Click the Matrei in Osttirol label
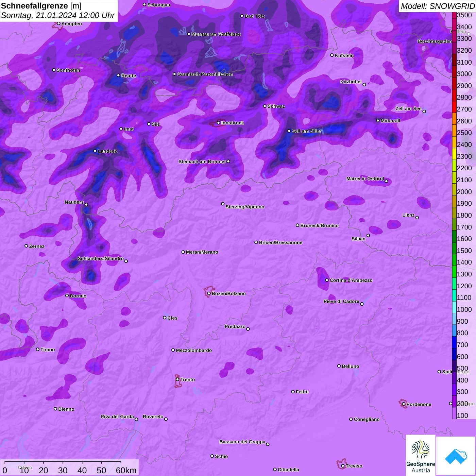The width and height of the screenshot is (476, 476). click(x=365, y=178)
